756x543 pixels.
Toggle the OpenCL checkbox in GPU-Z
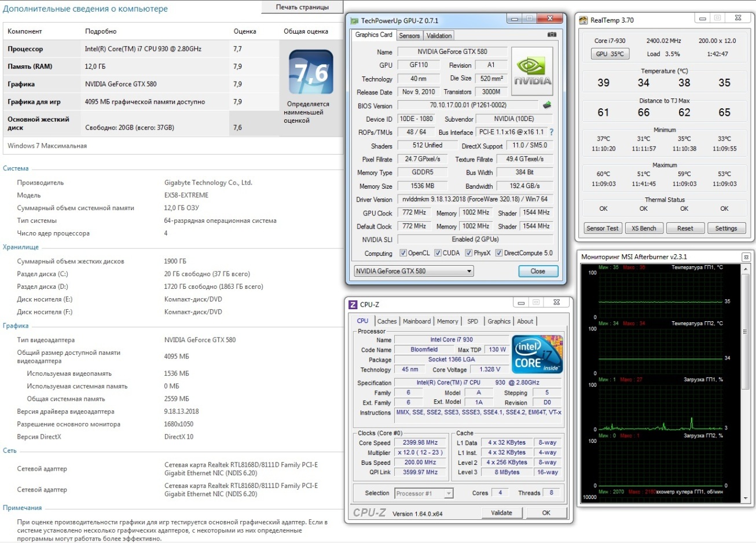click(x=403, y=253)
